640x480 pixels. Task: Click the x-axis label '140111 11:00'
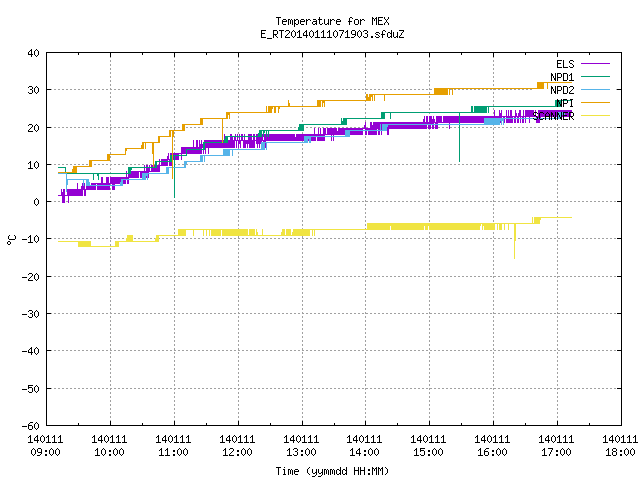point(173,446)
